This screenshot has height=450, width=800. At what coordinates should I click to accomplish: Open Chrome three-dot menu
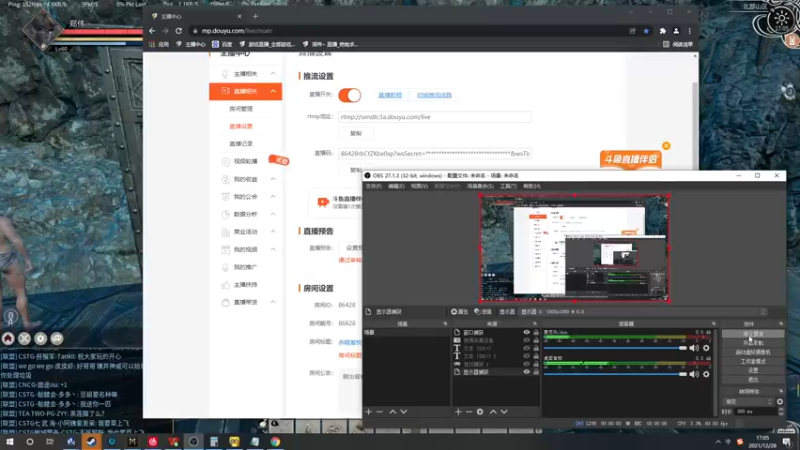tap(690, 31)
